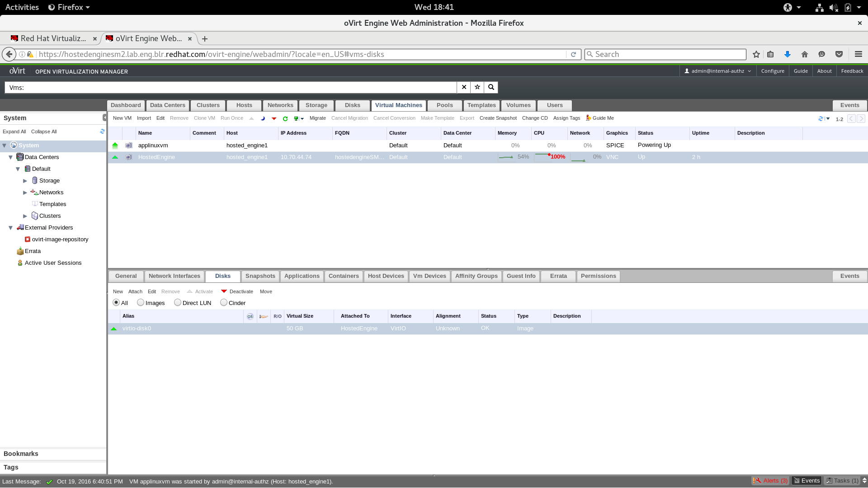The height and width of the screenshot is (488, 868).
Task: Collapse the External Providers tree node
Action: [11, 228]
